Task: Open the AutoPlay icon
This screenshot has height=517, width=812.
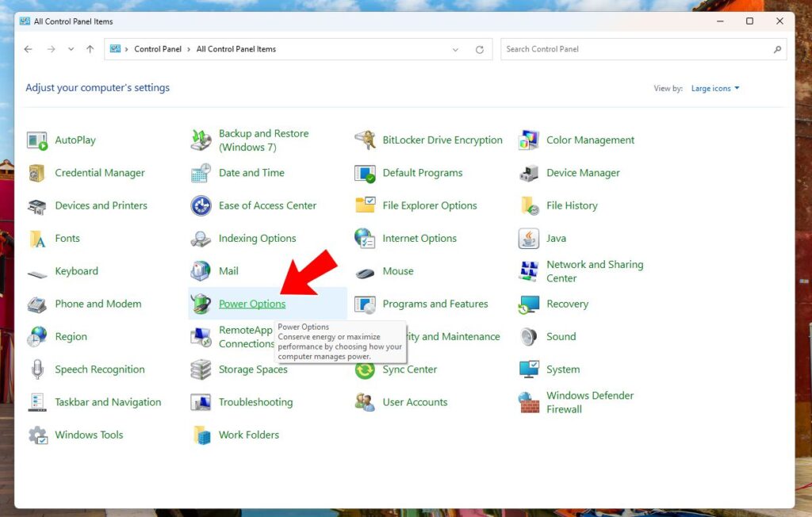Action: (x=37, y=140)
